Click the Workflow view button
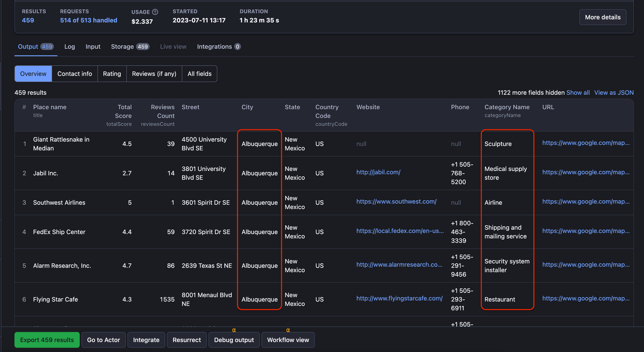This screenshot has height=352, width=644. point(288,340)
